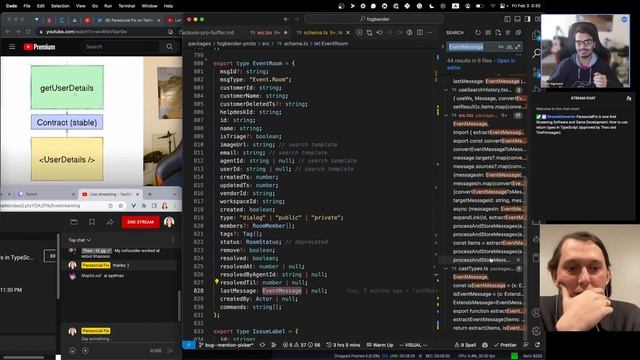Dismiss the highlighted processAndStoreMess result
640x360 pixels.
point(518,260)
